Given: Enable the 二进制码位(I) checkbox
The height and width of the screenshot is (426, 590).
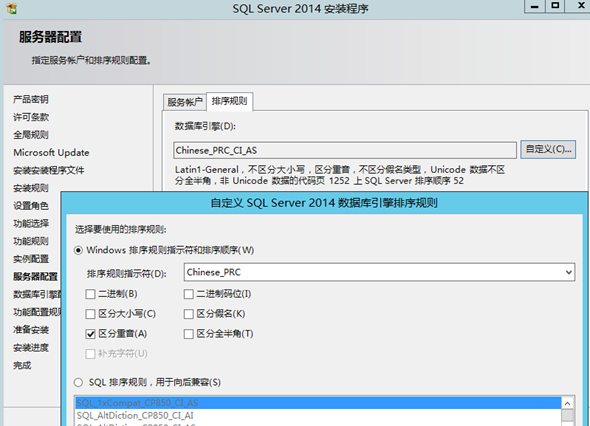Looking at the screenshot, I should click(189, 294).
